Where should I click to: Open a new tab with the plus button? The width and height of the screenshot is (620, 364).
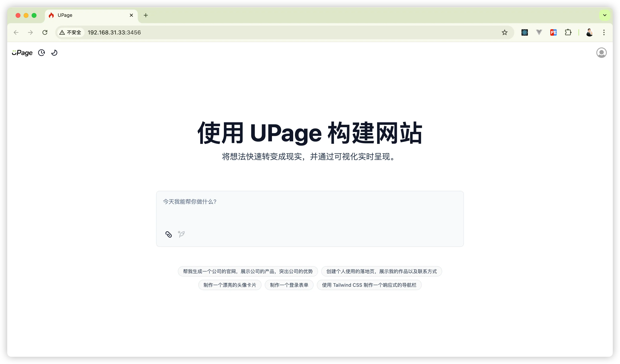pyautogui.click(x=146, y=15)
